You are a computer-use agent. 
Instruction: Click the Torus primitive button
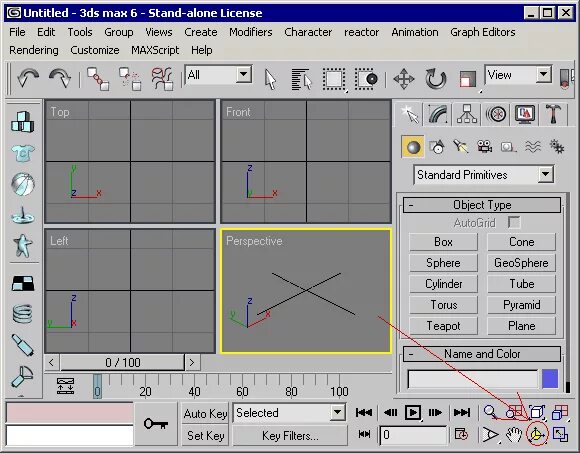click(x=443, y=305)
